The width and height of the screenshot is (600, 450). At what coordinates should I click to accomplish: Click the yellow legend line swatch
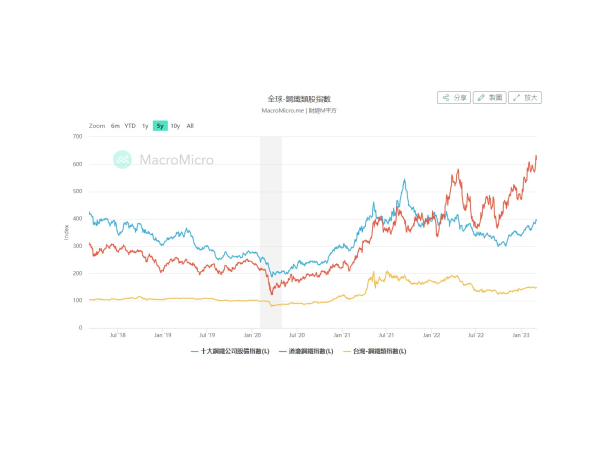pyautogui.click(x=347, y=351)
